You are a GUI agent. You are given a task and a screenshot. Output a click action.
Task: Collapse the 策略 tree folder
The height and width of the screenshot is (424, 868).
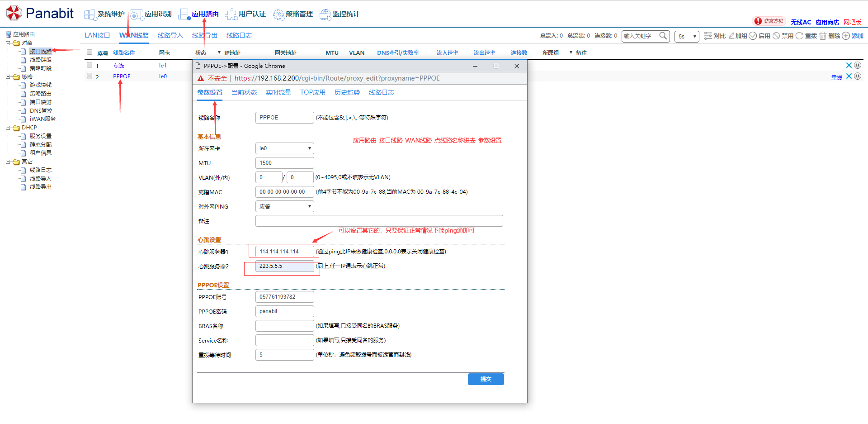pyautogui.click(x=8, y=77)
